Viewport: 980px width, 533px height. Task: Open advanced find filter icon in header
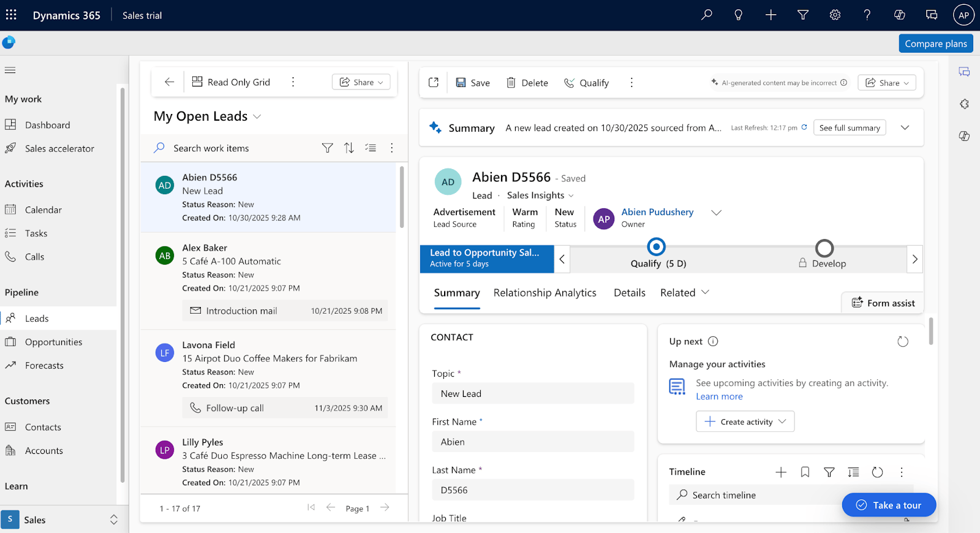tap(803, 15)
